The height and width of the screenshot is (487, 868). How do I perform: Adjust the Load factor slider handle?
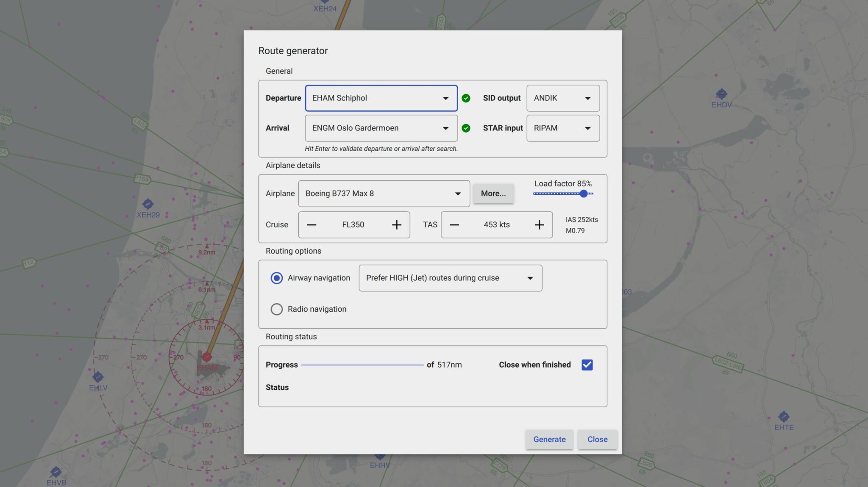[x=584, y=194]
